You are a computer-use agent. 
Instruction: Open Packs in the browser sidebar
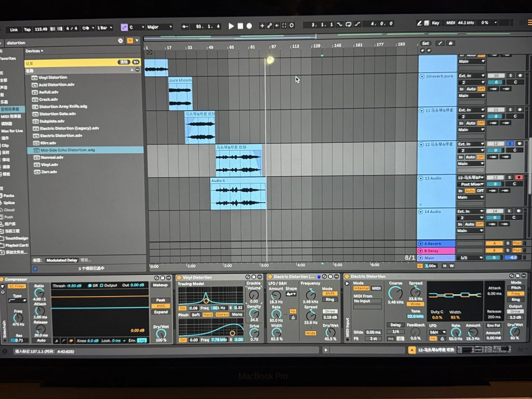tap(9, 196)
